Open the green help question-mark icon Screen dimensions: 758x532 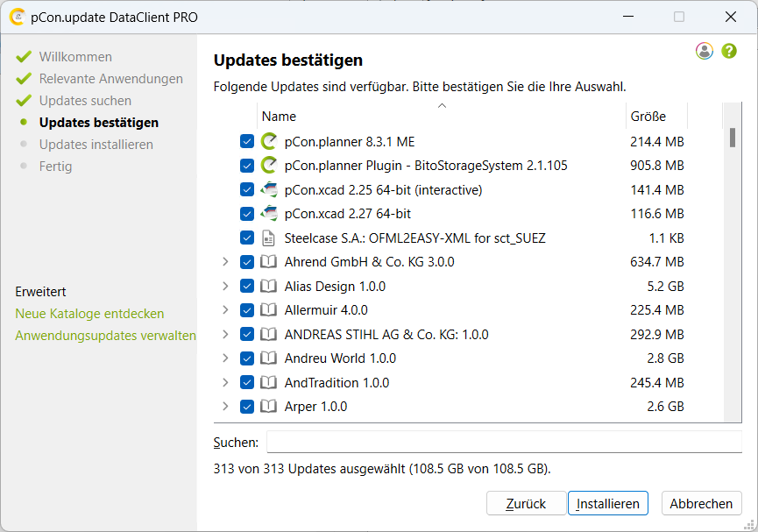729,51
